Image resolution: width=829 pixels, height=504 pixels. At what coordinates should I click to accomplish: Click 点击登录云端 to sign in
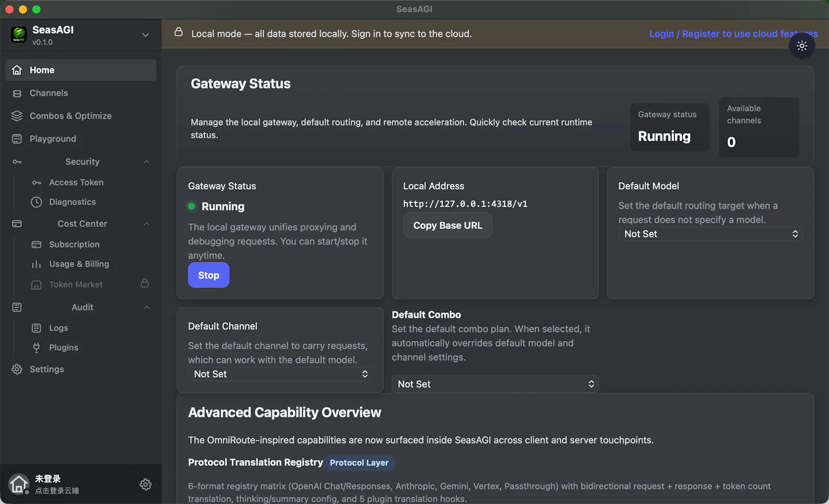point(57,491)
